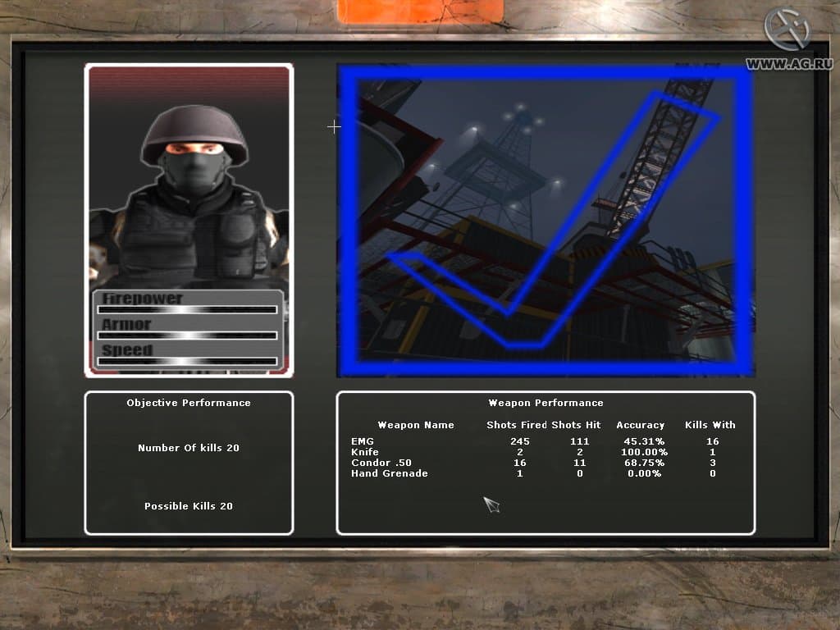Click the Condor .50 shots hit value 11
Viewport: 840px width, 630px height.
pyautogui.click(x=580, y=463)
